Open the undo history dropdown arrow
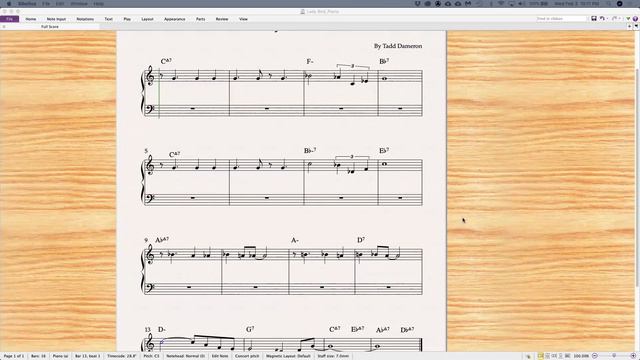 tap(607, 19)
